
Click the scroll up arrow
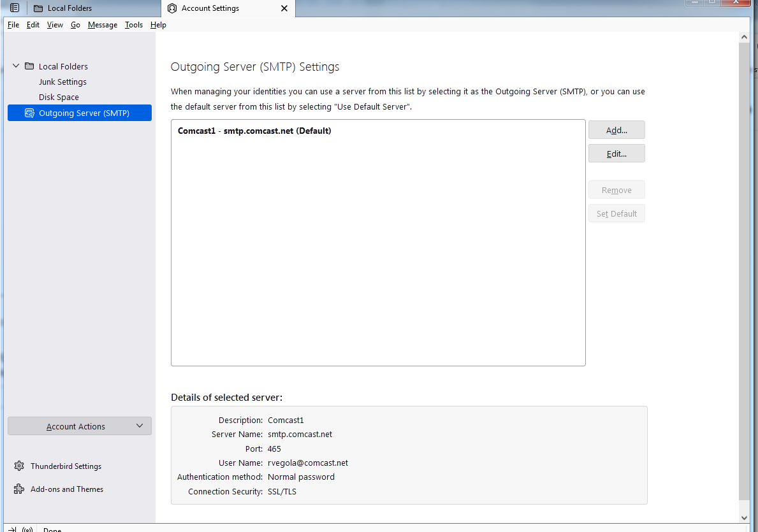click(744, 37)
